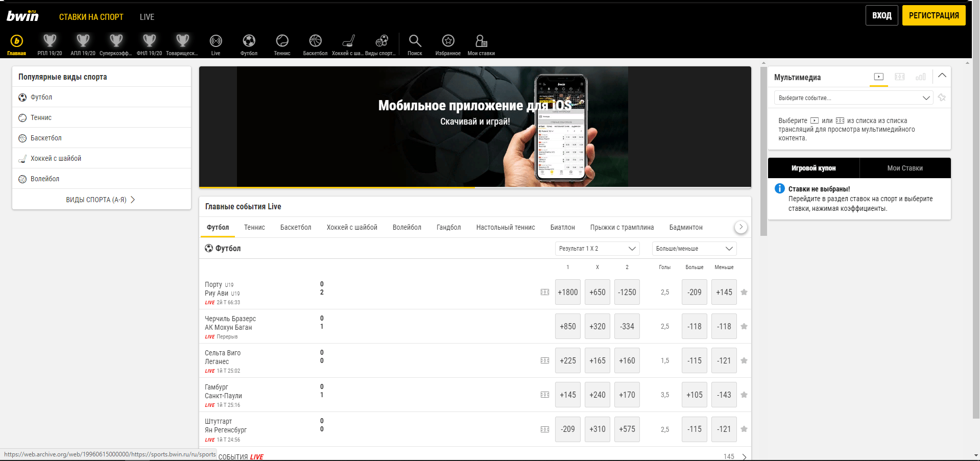
Task: Open pitch animation for Сельта Виго match
Action: (x=545, y=360)
